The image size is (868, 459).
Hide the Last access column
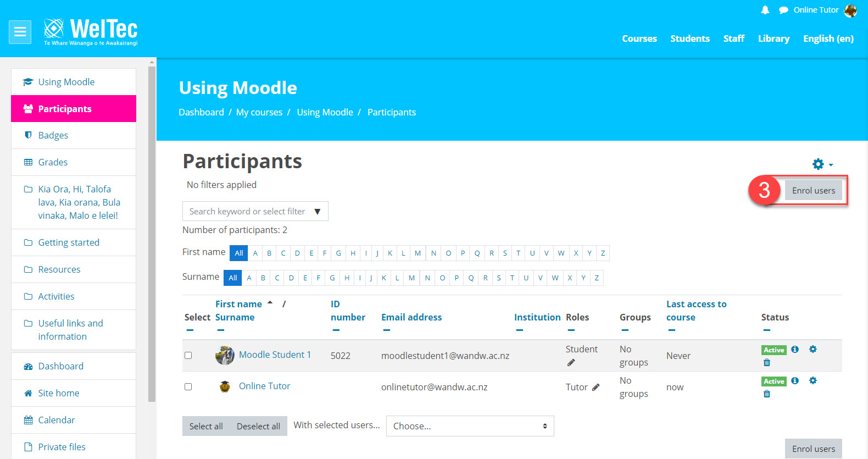[671, 330]
